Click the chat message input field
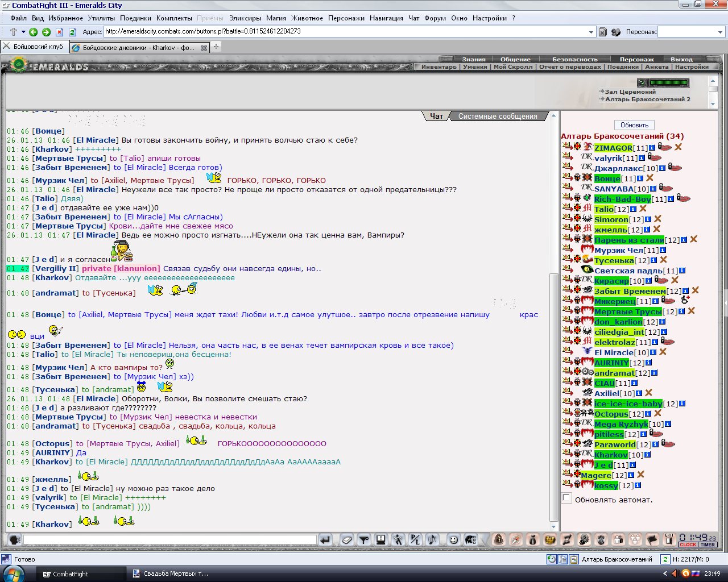 coord(170,540)
